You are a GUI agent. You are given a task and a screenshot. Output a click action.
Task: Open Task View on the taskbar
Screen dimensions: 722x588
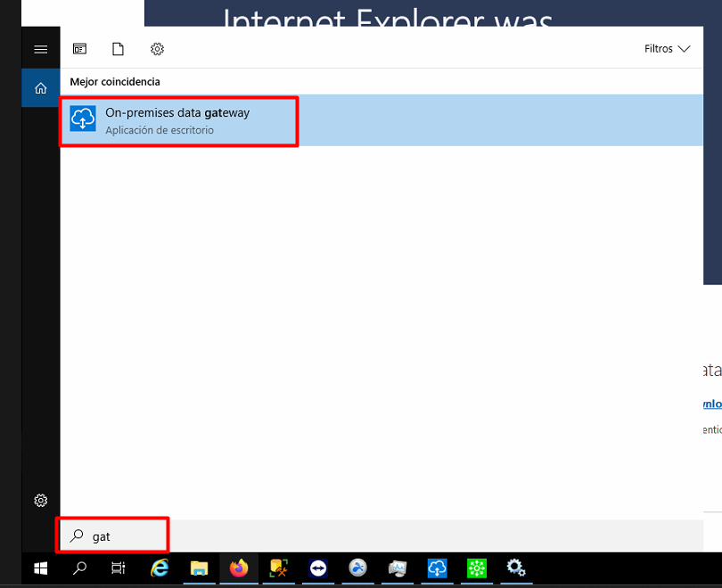119,568
